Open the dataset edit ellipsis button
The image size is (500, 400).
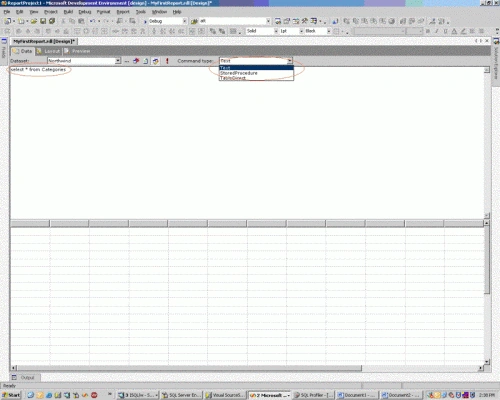pos(127,61)
